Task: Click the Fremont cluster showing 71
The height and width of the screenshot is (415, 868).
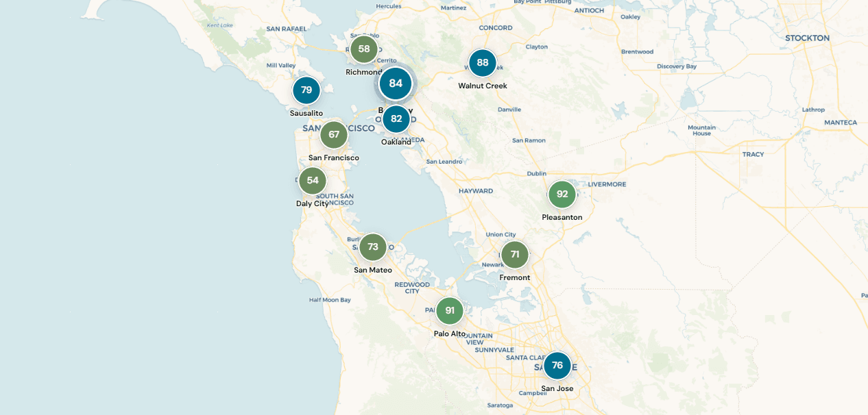Action: coord(515,254)
